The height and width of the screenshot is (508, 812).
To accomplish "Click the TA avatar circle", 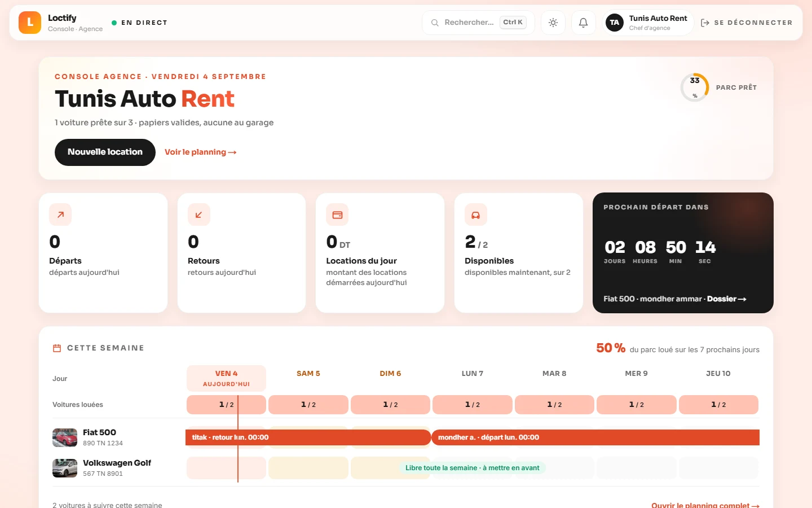I will 615,23.
